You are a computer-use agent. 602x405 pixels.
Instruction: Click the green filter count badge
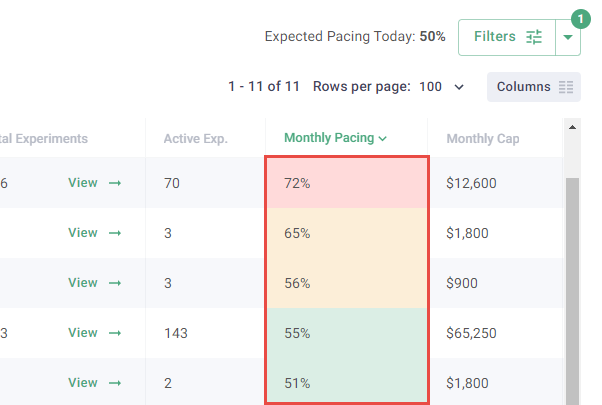(x=578, y=17)
